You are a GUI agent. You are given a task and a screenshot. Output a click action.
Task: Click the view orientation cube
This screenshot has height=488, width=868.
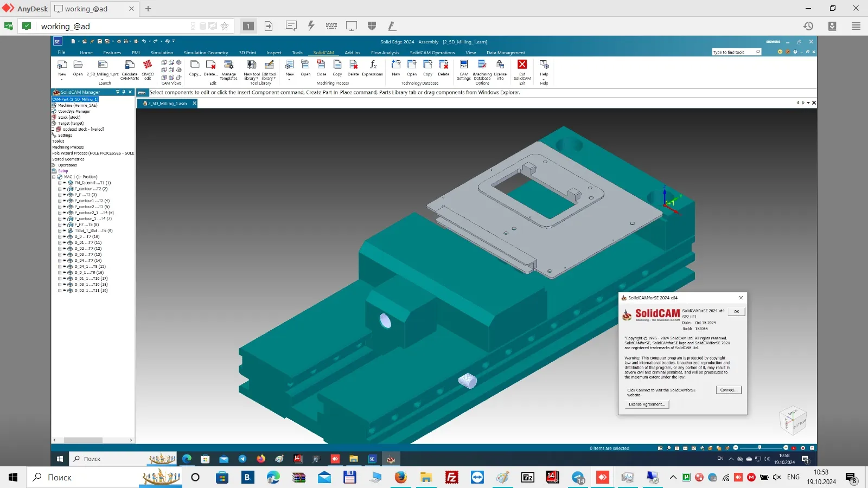pos(793,420)
